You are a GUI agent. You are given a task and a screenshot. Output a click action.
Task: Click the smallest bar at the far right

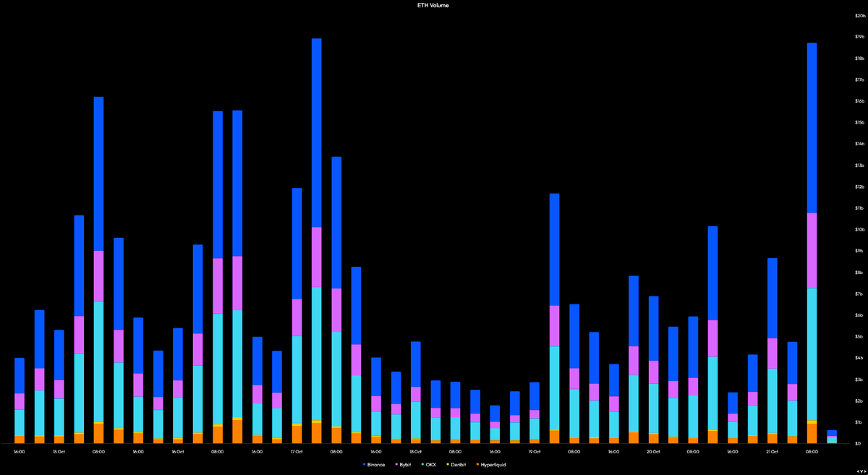pyautogui.click(x=832, y=436)
